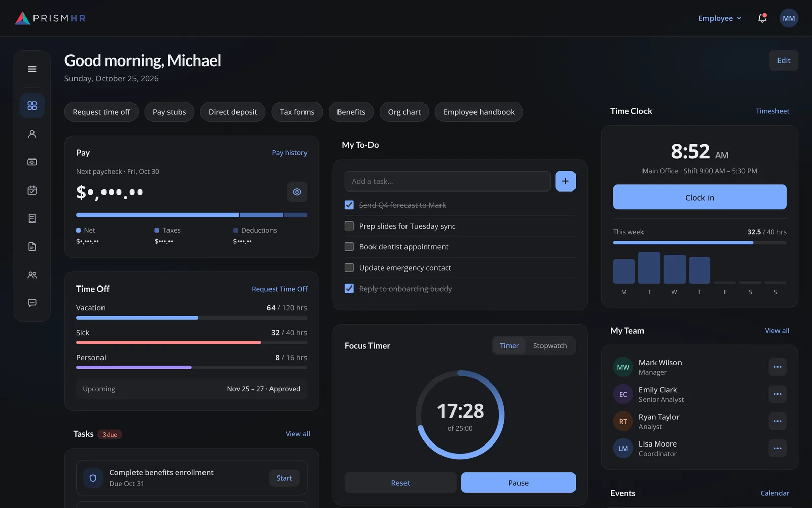Viewport: 812px width, 508px height.
Task: Add task with the plus button
Action: point(565,181)
